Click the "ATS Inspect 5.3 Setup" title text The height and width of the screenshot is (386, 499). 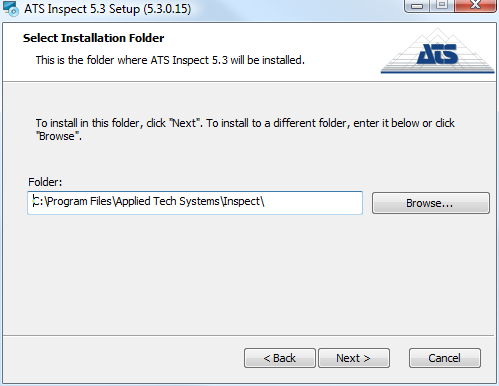(82, 9)
